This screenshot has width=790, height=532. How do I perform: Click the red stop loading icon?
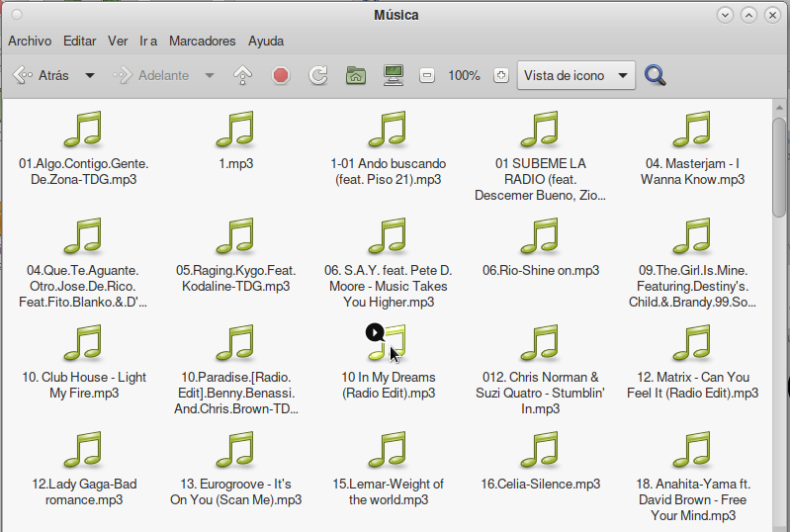pos(281,75)
